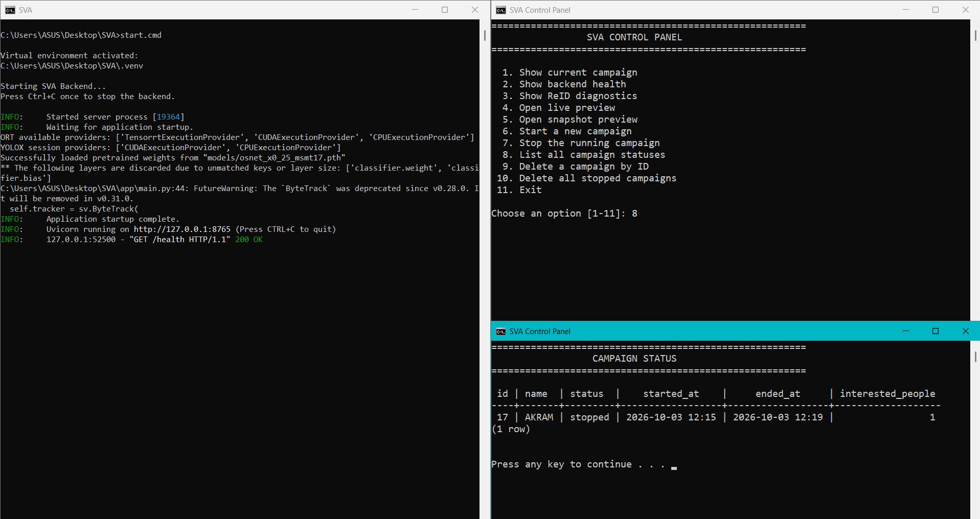Close the Campaign Status control panel window

coord(966,331)
